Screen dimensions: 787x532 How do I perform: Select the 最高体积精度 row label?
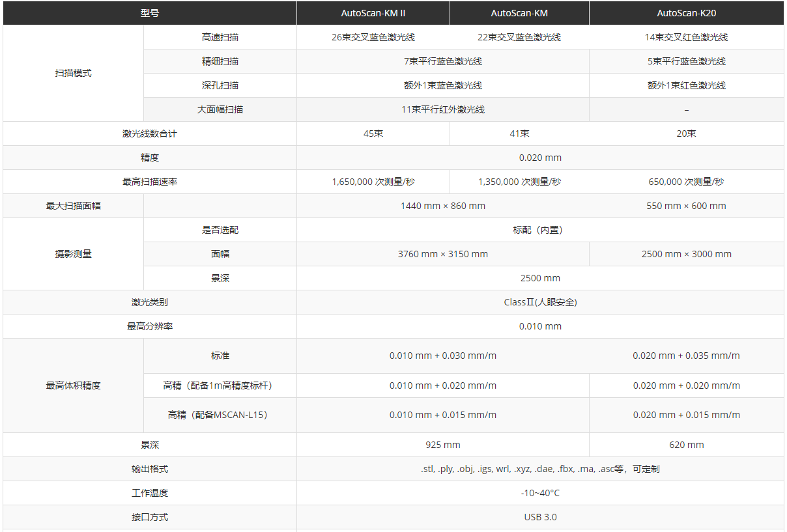[73, 385]
